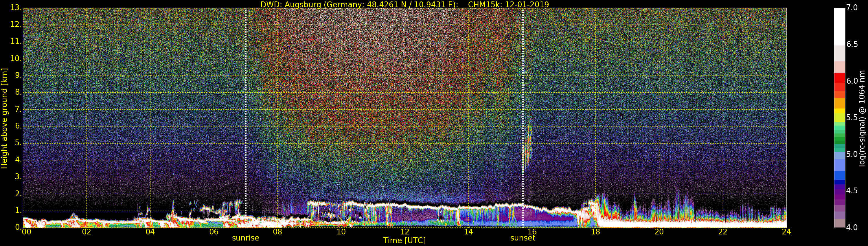Click the '3.' height axis tick label
868x246 pixels.
[18, 177]
